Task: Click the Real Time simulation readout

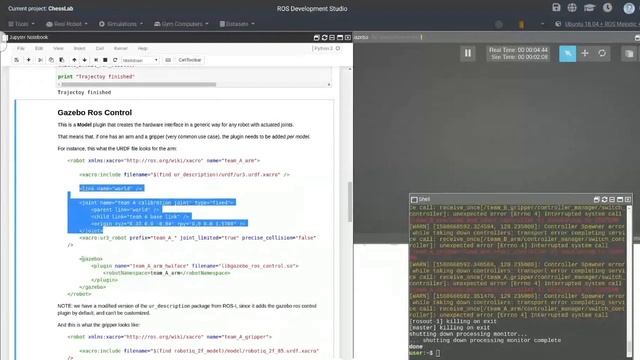Action: pos(518,50)
